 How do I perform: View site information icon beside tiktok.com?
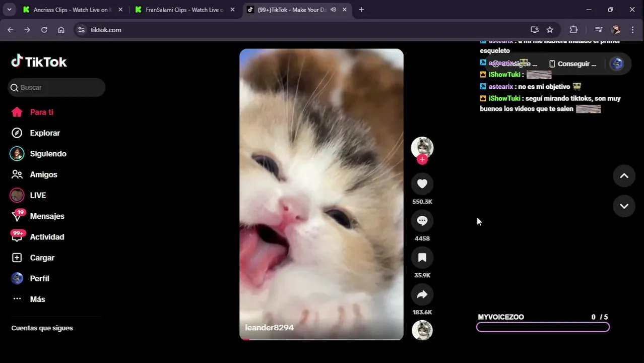tap(82, 30)
